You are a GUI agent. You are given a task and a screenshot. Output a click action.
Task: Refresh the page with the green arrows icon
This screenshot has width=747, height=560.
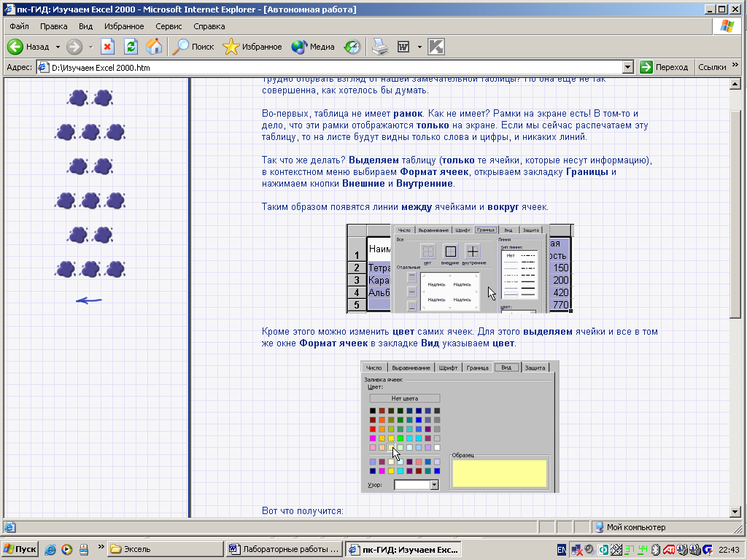pyautogui.click(x=131, y=47)
